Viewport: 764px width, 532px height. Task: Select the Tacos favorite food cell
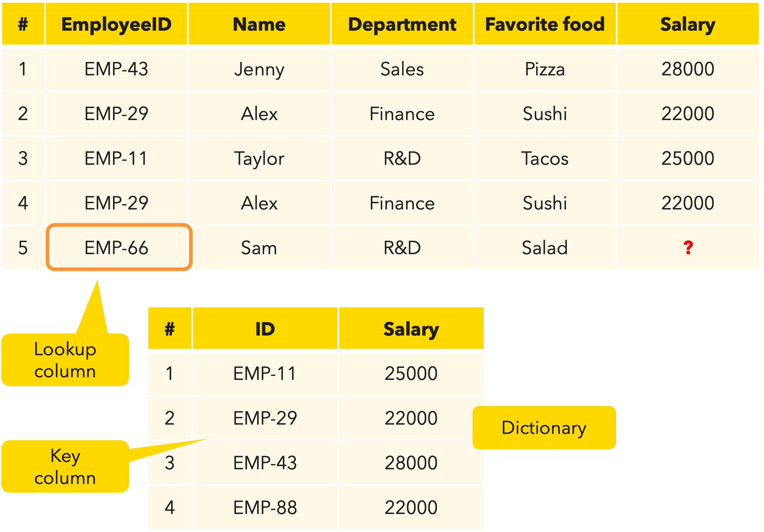pos(545,158)
